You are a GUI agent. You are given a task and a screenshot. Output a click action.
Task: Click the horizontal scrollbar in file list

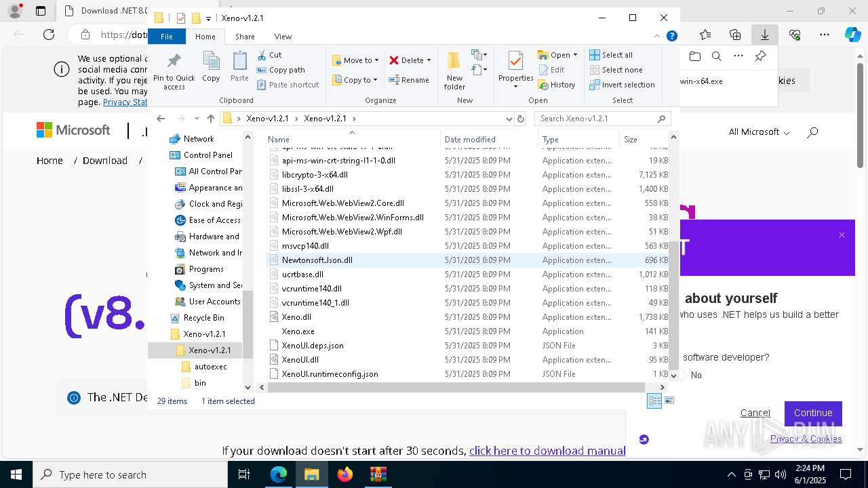point(456,388)
